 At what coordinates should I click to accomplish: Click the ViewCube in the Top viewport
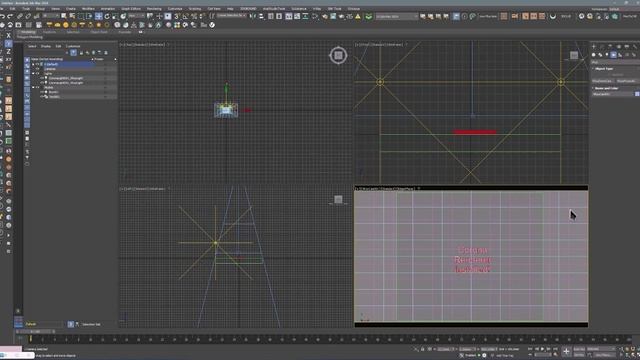[338, 55]
